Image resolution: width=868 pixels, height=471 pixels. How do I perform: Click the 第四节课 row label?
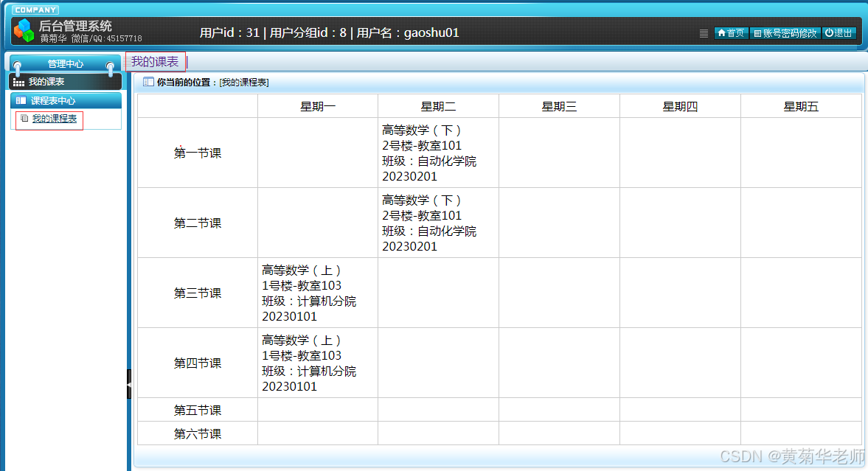pyautogui.click(x=198, y=363)
